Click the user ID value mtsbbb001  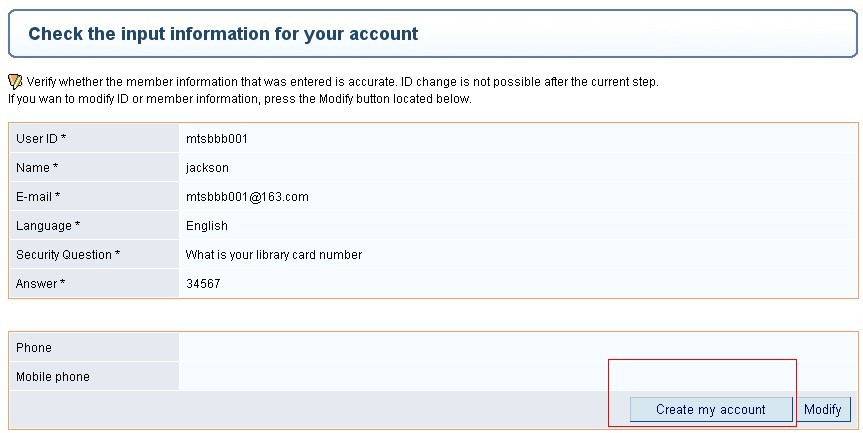[216, 138]
